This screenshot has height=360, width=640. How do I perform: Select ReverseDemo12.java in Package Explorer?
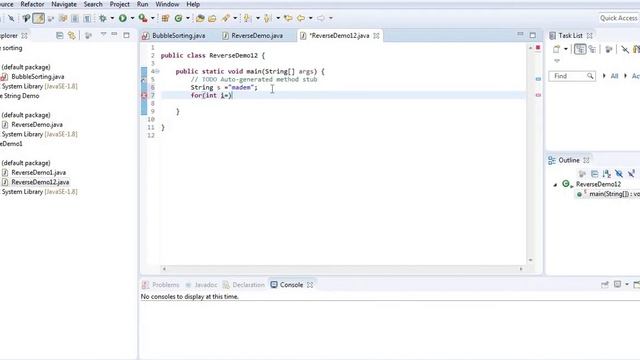[x=40, y=182]
